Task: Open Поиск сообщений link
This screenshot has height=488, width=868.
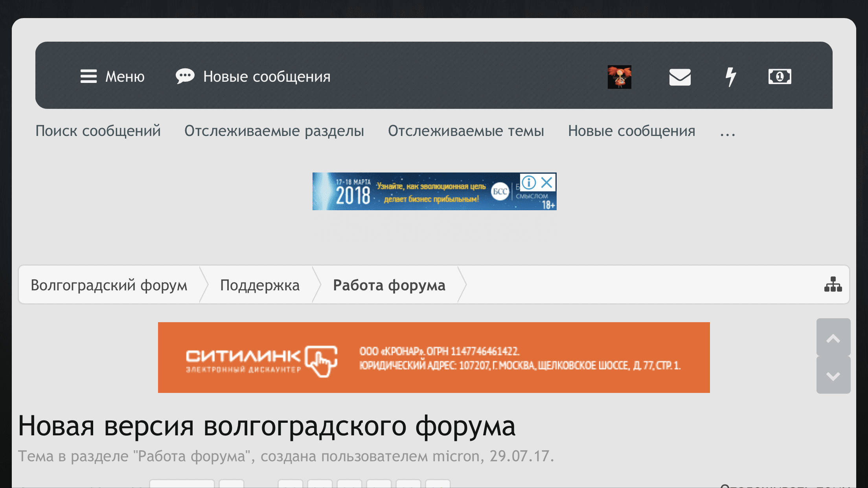Action: pyautogui.click(x=98, y=131)
